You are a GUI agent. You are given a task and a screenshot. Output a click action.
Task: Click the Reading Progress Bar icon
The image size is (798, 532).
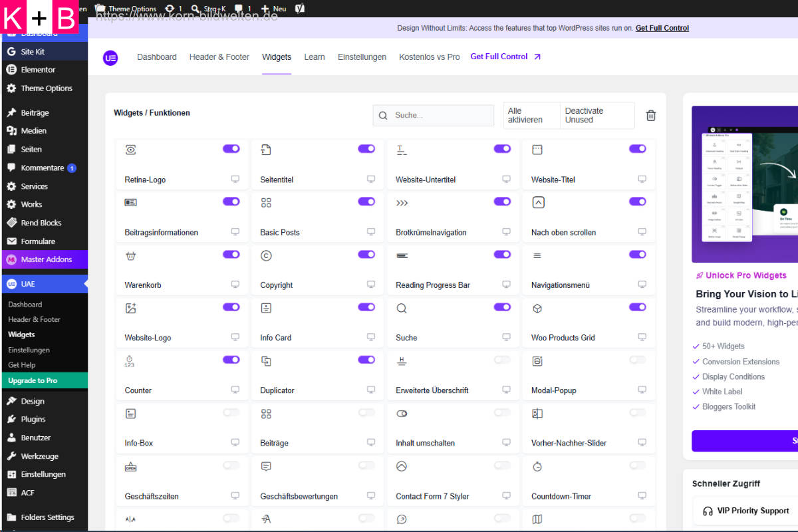[x=402, y=255]
